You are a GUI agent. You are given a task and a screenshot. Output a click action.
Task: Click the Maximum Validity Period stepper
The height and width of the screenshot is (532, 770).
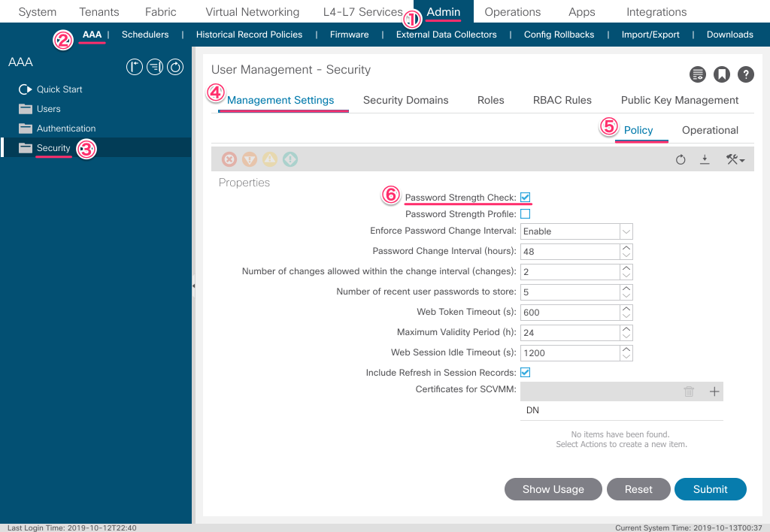[626, 333]
